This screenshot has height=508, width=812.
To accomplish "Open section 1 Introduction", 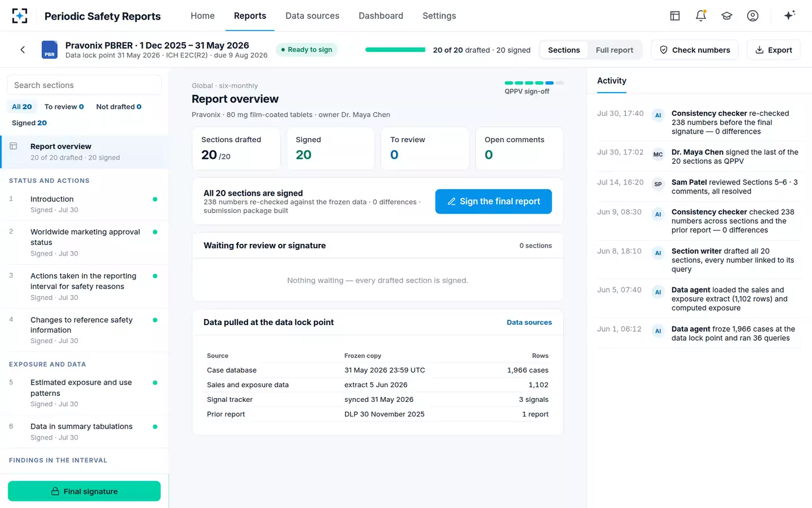I will tap(85, 204).
